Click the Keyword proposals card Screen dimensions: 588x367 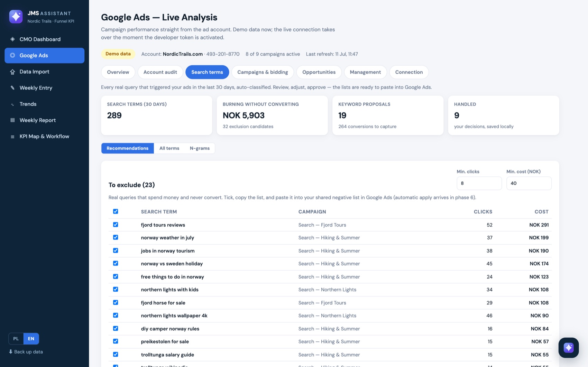[x=388, y=115]
